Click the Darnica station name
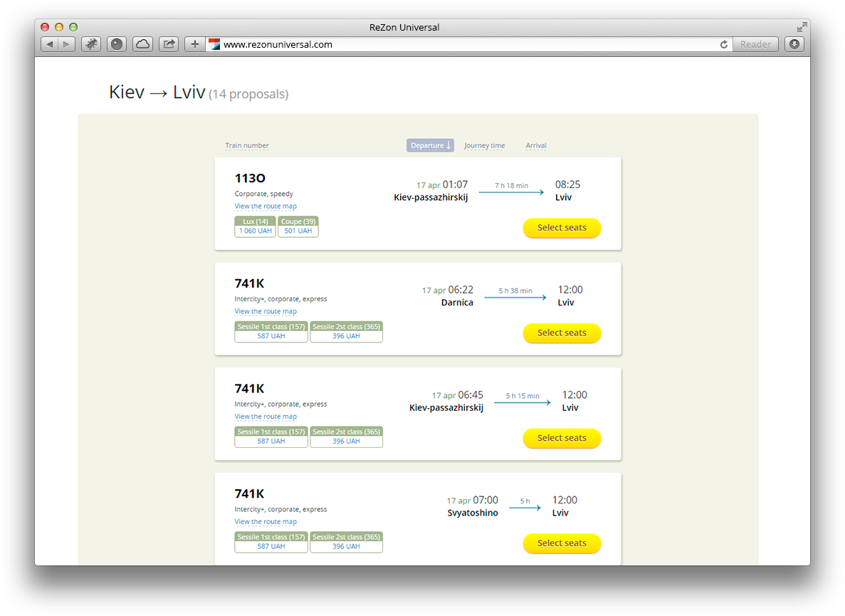This screenshot has width=845, height=616. pos(457,303)
